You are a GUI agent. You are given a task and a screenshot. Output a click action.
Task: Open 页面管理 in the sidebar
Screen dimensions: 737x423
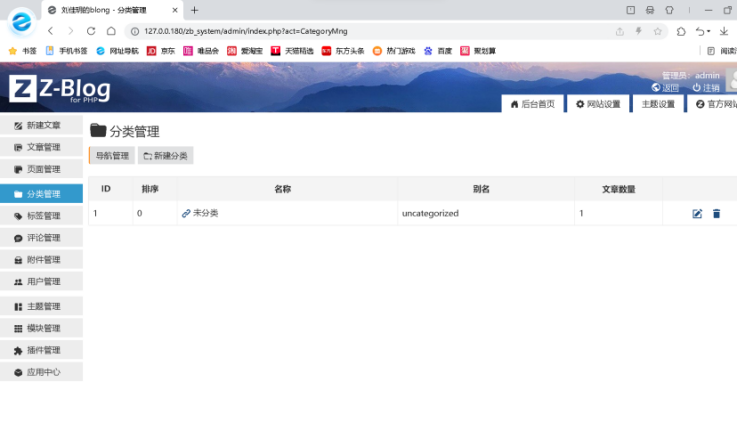(x=41, y=169)
